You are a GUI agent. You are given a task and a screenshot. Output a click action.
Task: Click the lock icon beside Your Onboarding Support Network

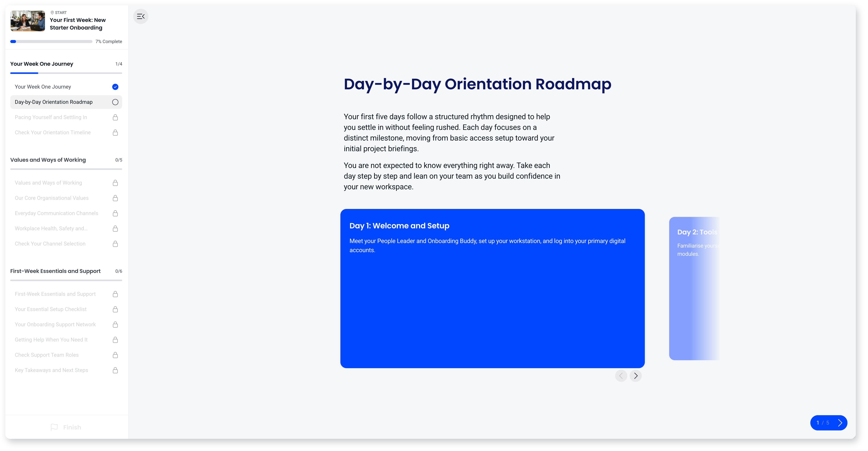pos(115,325)
